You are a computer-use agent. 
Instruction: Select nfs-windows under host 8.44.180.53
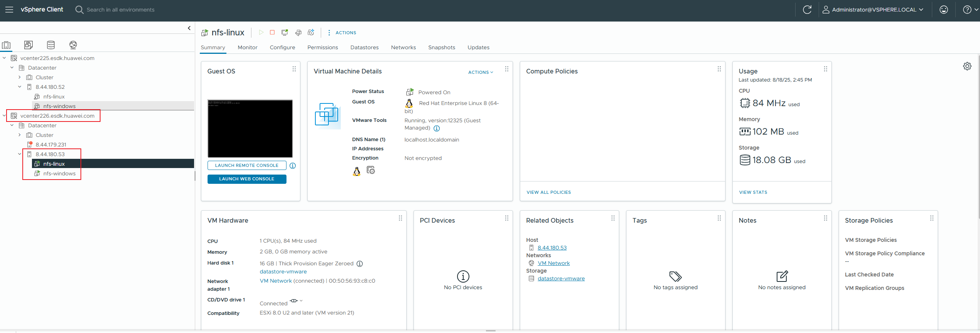click(x=59, y=173)
